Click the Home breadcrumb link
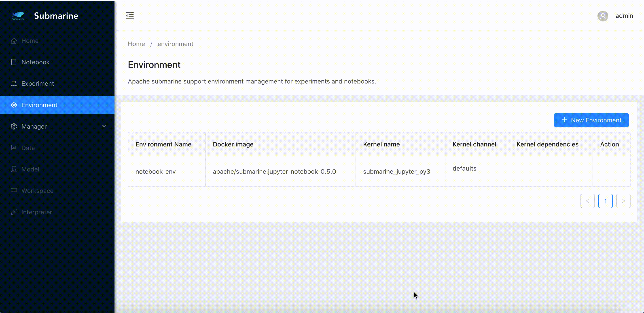The image size is (644, 313). click(136, 44)
